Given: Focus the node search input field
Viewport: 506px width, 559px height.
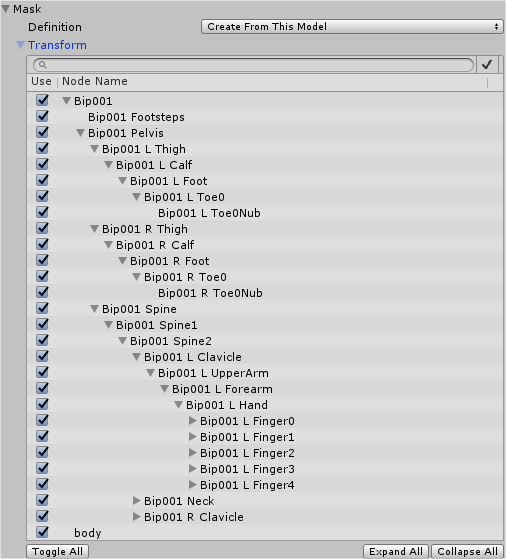Looking at the screenshot, I should [254, 65].
